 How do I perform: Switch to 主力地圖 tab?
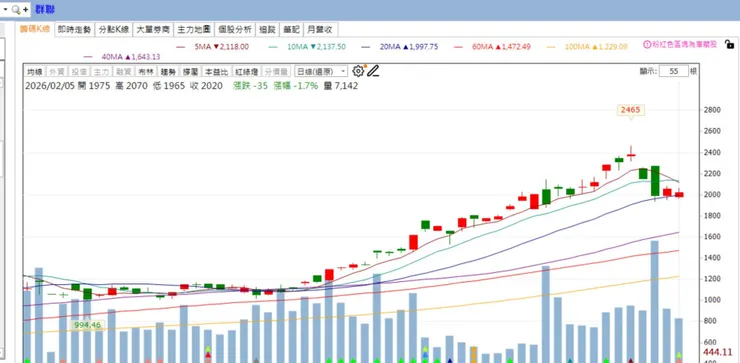(194, 29)
